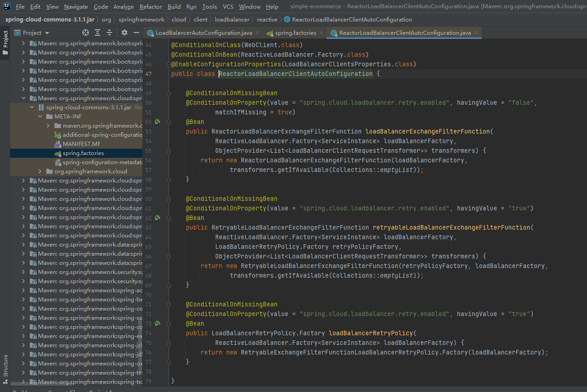This screenshot has height=392, width=587.
Task: Open the Project view selector dropdown
Action: pyautogui.click(x=32, y=32)
